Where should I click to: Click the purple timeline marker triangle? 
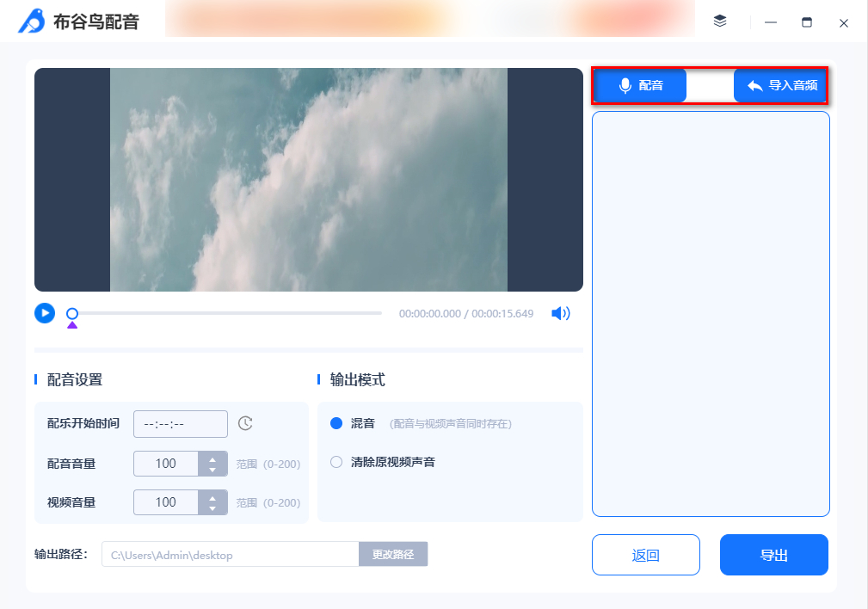click(72, 326)
